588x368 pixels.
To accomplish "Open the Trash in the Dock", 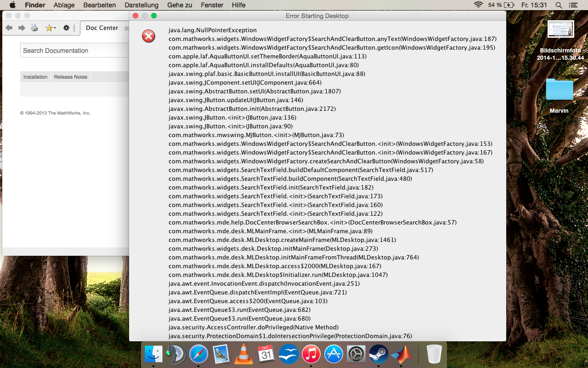I will tap(434, 354).
